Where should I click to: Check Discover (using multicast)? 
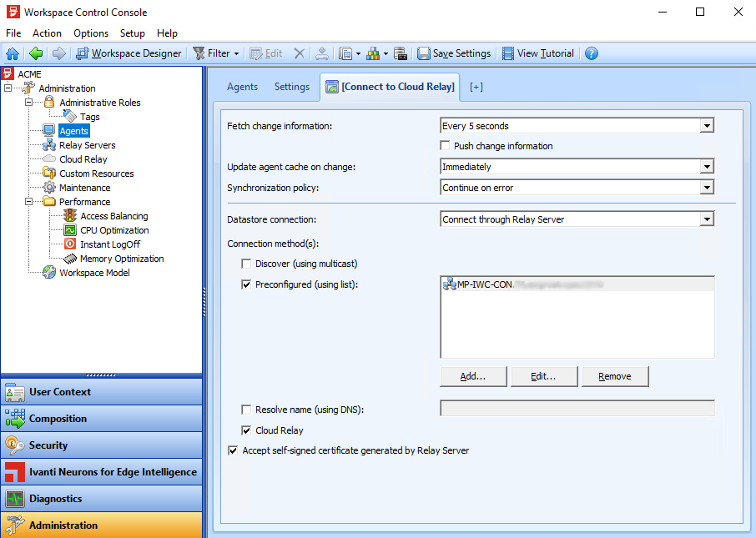(246, 264)
